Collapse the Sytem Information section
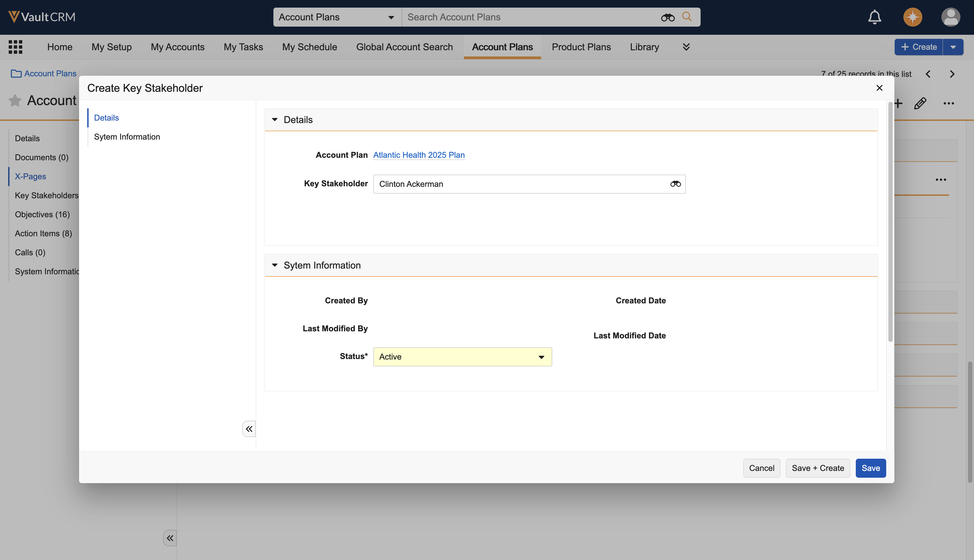Screen dimensions: 974x560 [275, 265]
